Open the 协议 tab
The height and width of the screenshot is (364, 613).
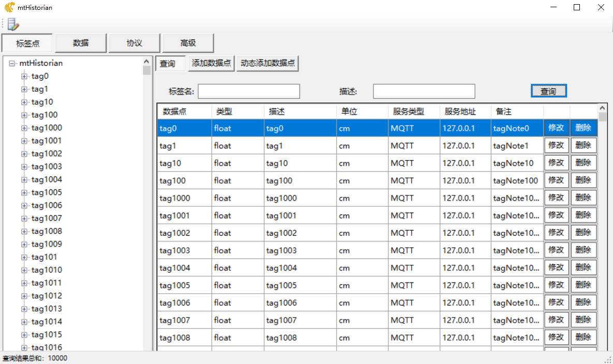pyautogui.click(x=134, y=43)
